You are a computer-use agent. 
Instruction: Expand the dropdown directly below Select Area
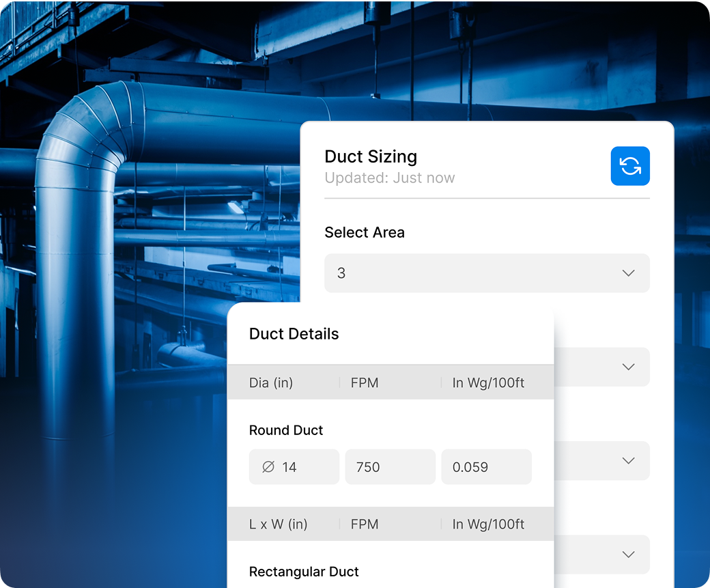pos(628,367)
